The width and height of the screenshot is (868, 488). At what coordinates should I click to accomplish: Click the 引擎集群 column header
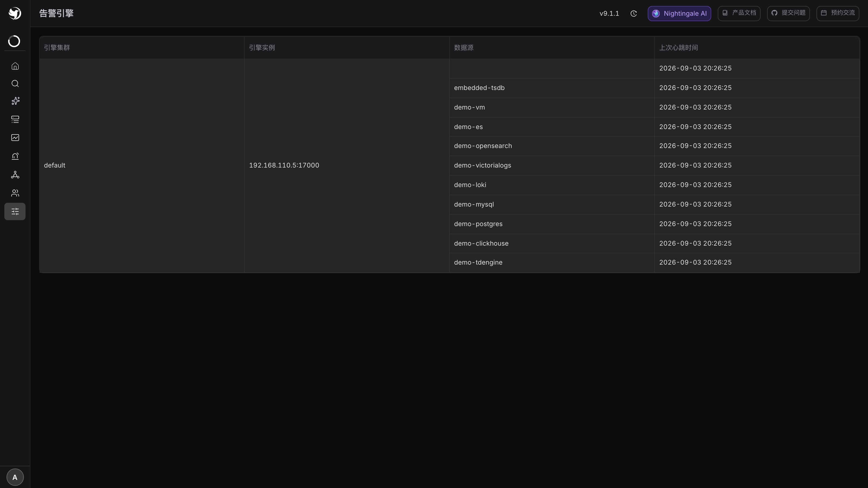tap(142, 47)
